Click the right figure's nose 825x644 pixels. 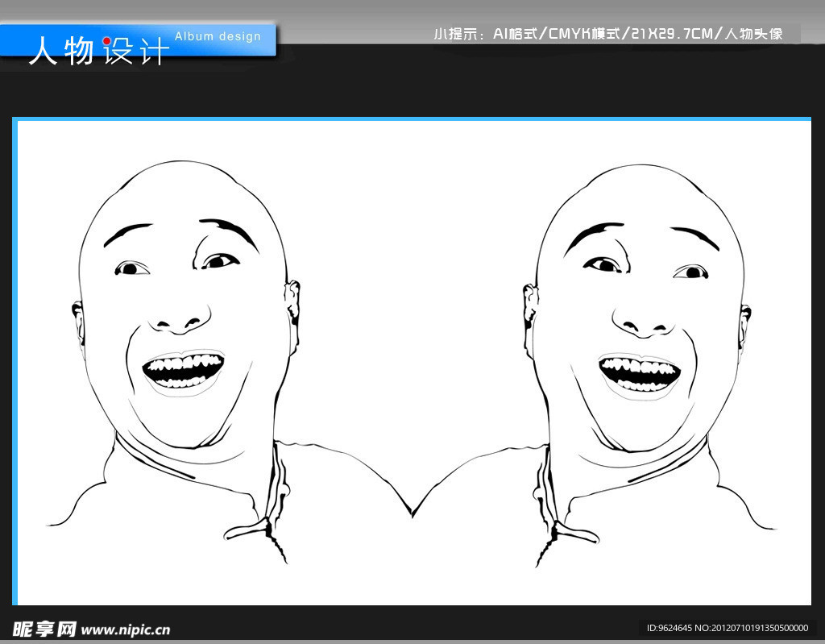(x=645, y=323)
